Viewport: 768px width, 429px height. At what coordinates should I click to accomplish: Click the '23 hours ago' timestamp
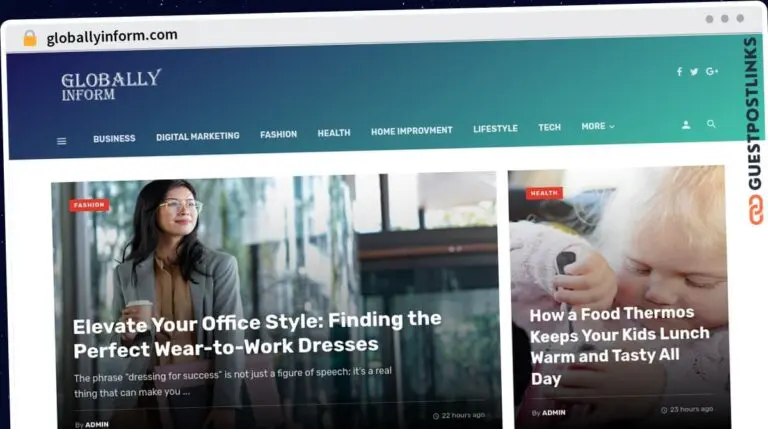(687, 409)
